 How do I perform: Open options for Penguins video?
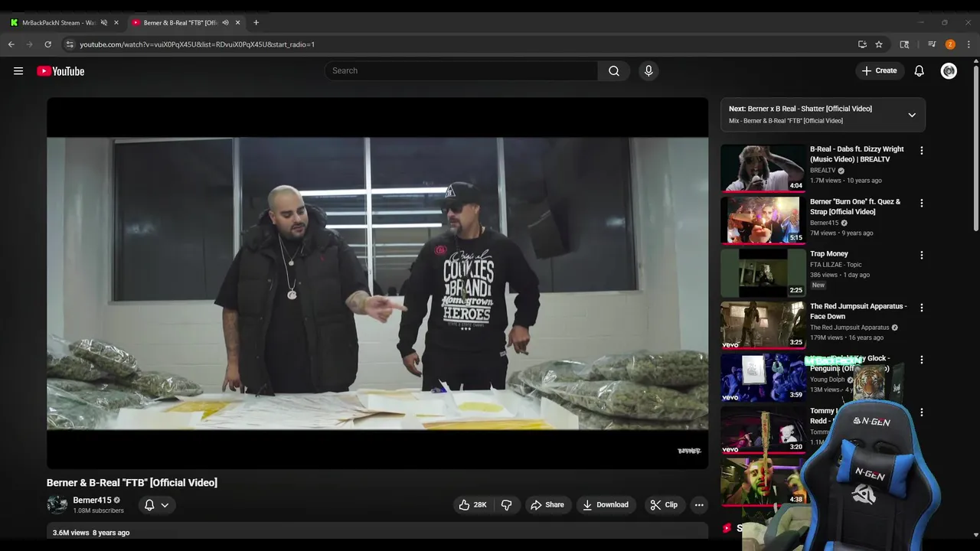(x=922, y=360)
